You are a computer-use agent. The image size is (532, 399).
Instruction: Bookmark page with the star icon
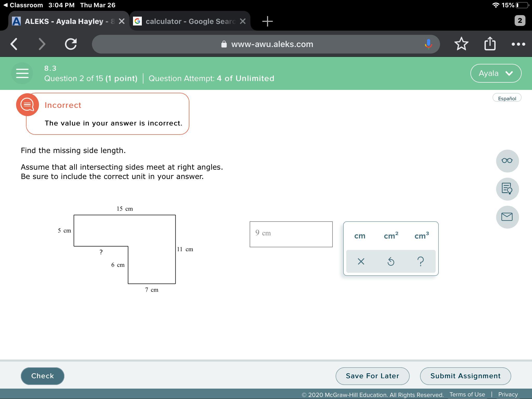point(461,44)
